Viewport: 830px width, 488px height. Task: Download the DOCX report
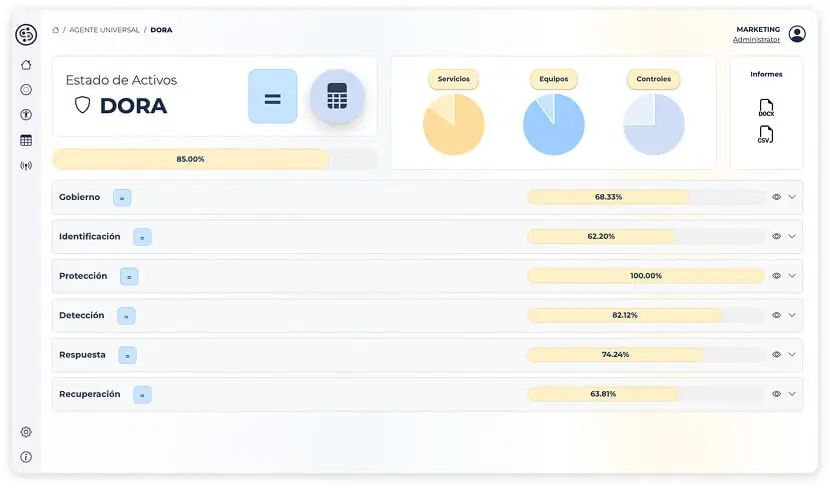pyautogui.click(x=766, y=107)
